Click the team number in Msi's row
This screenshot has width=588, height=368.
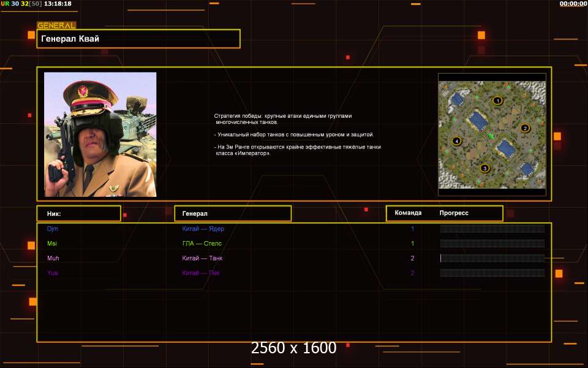(412, 243)
